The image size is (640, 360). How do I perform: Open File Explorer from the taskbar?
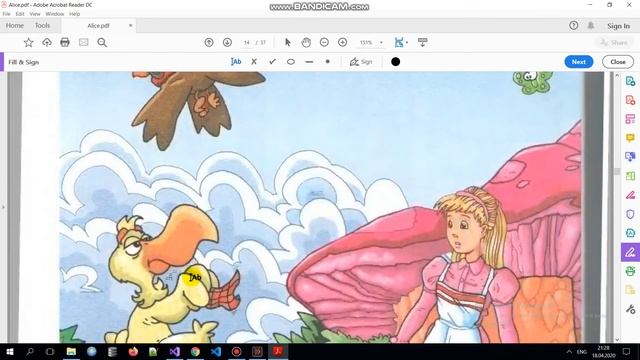tap(71, 351)
